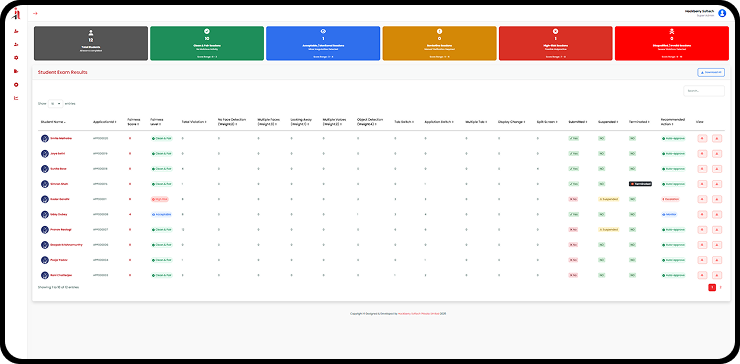Sort by the Fairness Score column
The height and width of the screenshot is (364, 740).
pos(134,122)
